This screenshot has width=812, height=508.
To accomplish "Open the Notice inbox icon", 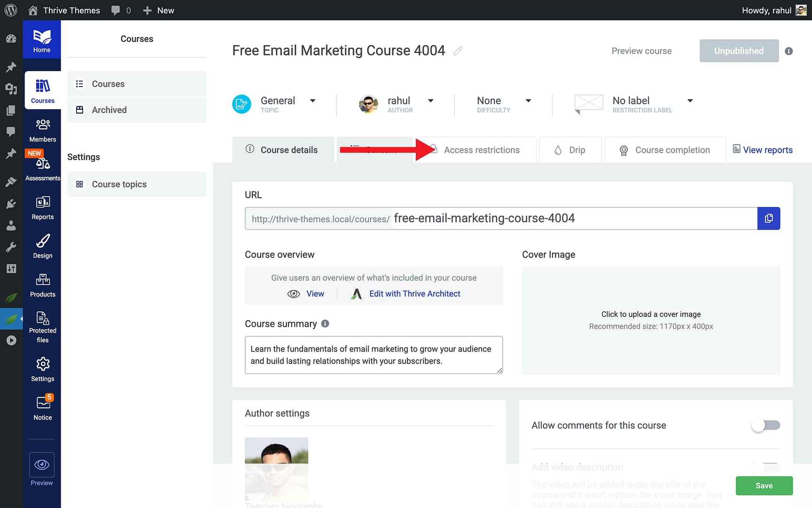I will click(42, 407).
